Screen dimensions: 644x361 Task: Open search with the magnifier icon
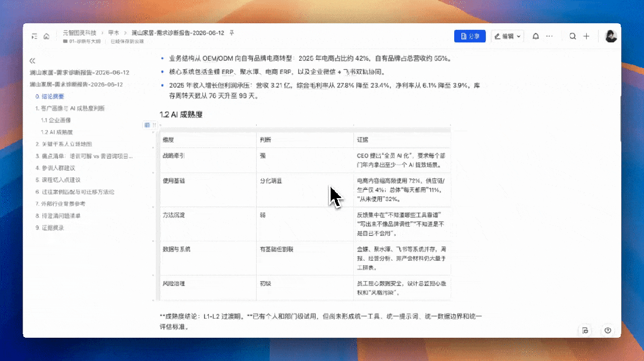click(x=572, y=36)
